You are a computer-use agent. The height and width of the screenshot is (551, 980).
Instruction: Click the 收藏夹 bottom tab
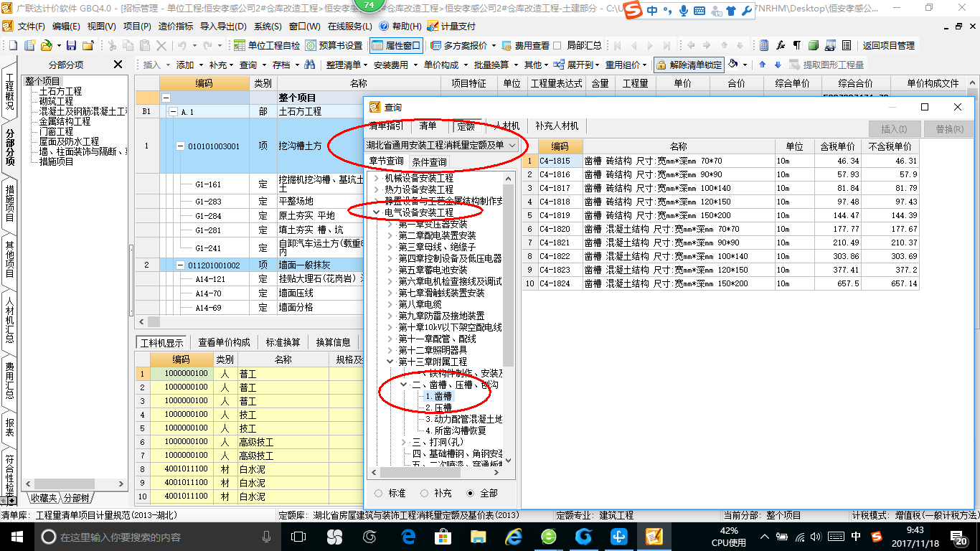tap(43, 498)
